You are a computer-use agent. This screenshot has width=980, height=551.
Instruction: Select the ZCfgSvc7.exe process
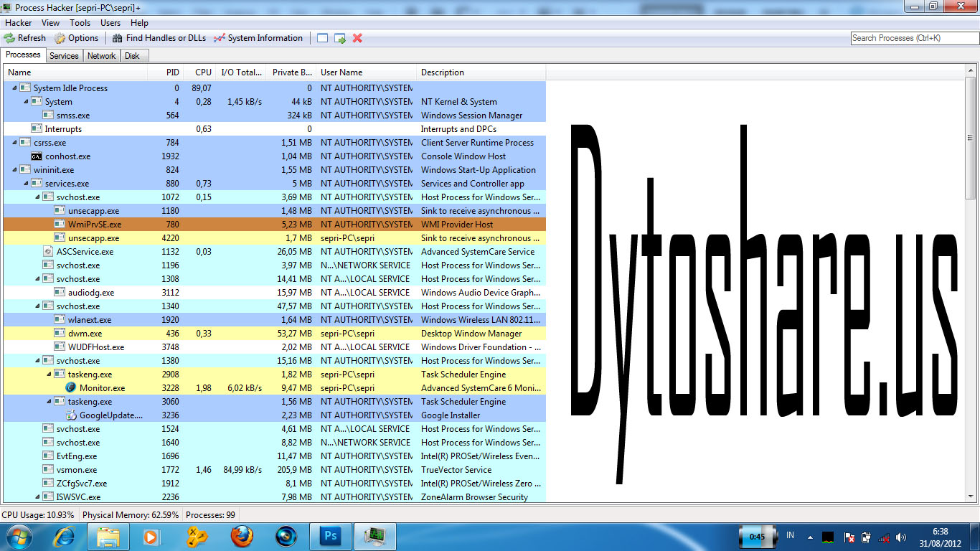pyautogui.click(x=275, y=484)
